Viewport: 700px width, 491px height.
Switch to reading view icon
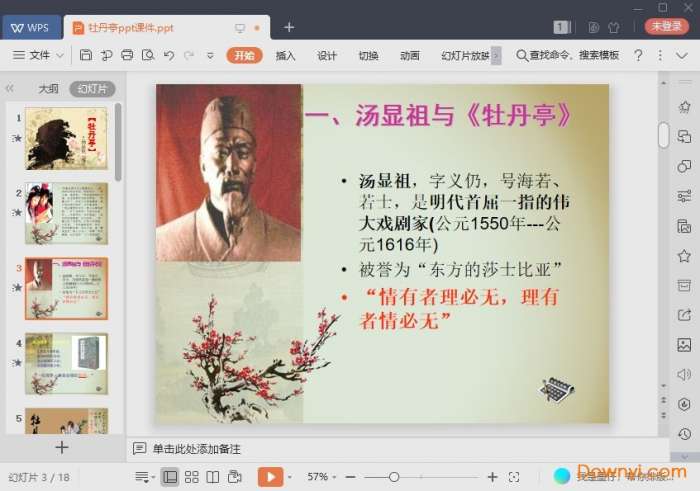[x=213, y=477]
